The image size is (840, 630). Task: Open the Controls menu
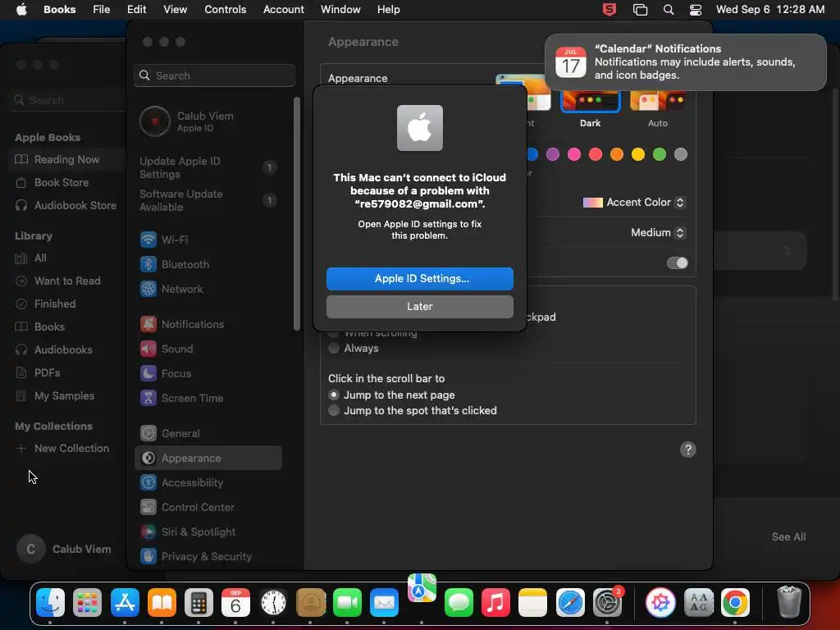click(225, 10)
